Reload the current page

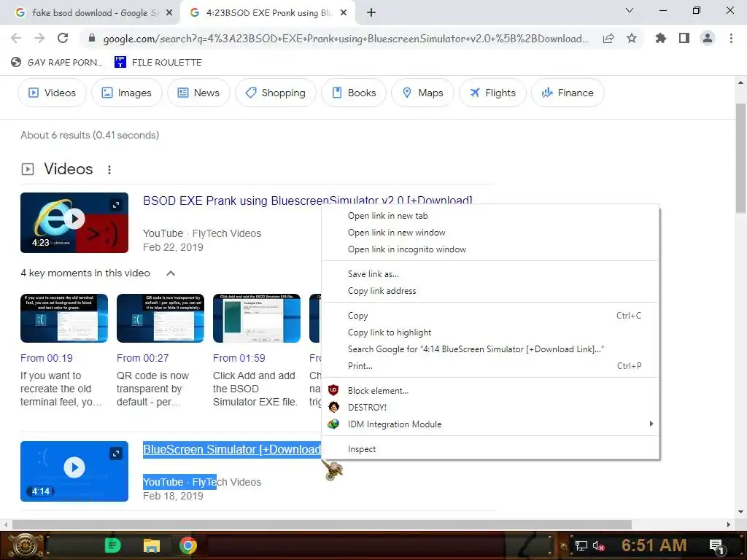63,38
